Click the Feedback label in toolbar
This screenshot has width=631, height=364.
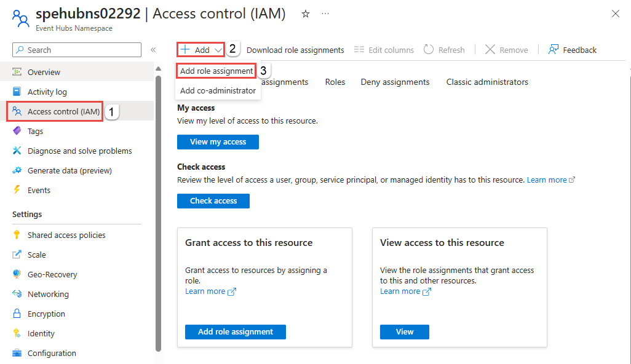579,50
